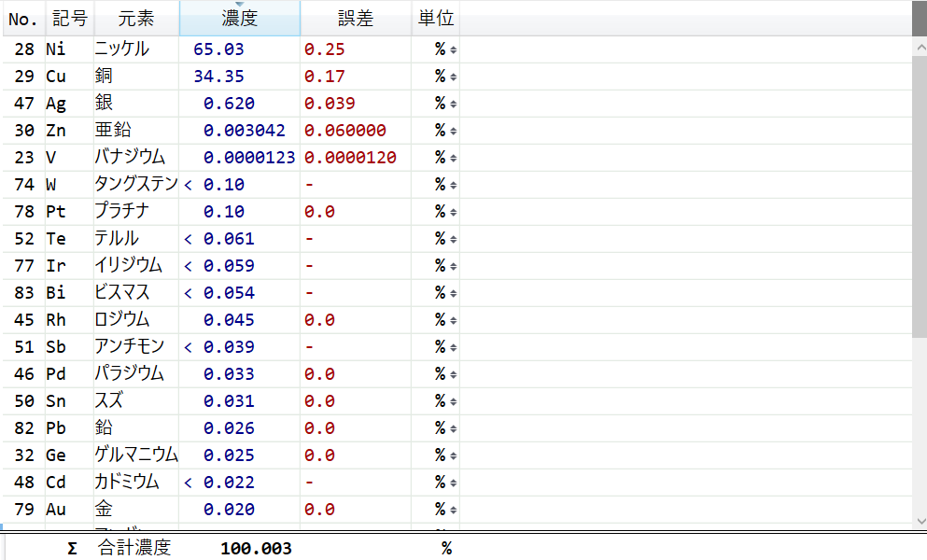Open unit dropdown for the Pb row
Screen dimensions: 927x560
453,428
